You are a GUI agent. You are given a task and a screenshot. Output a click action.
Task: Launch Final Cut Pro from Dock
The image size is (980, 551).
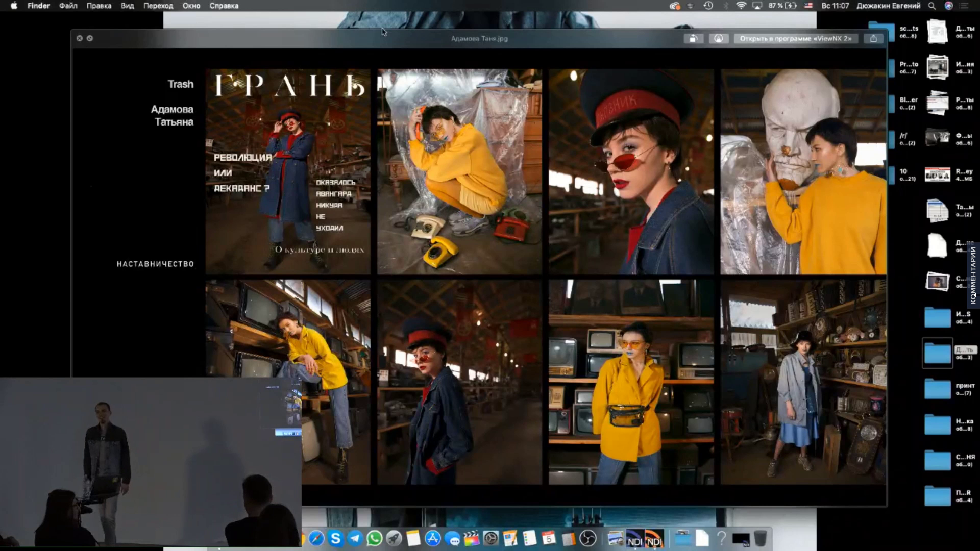[x=471, y=538]
